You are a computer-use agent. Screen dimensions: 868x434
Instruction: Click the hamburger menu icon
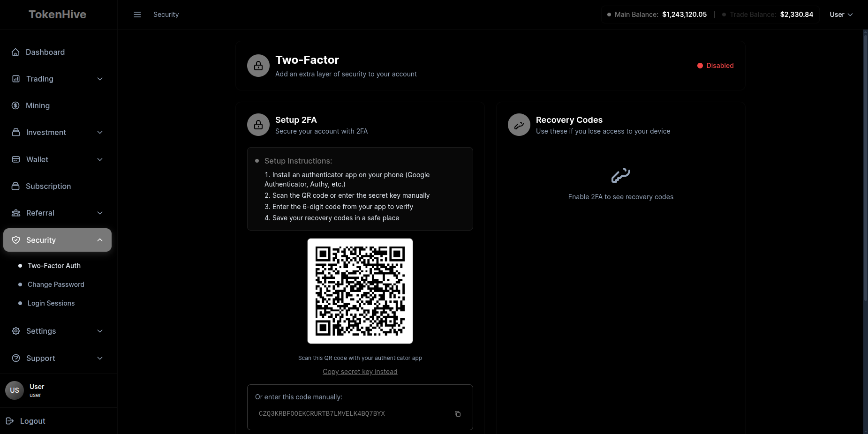(x=137, y=15)
